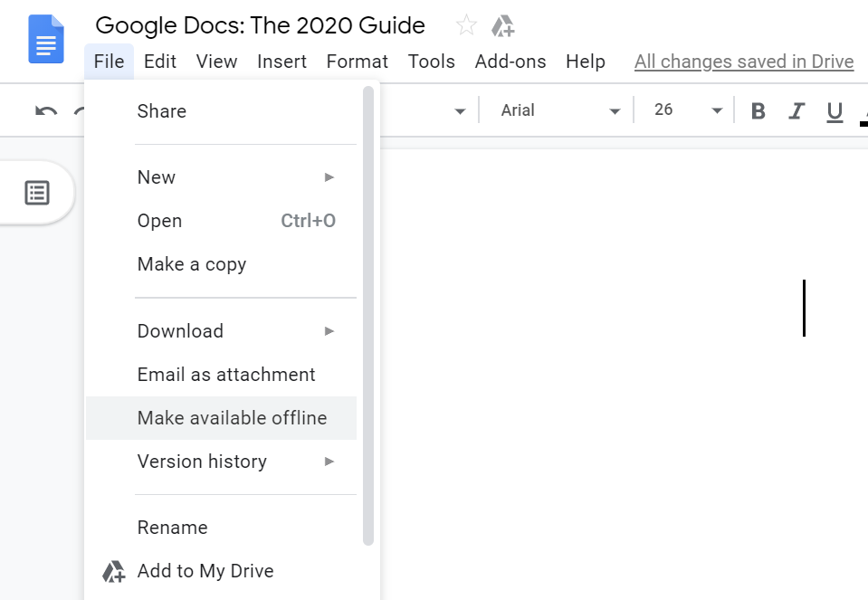Open the Arial font dropdown
The height and width of the screenshot is (600, 868).
click(x=559, y=110)
